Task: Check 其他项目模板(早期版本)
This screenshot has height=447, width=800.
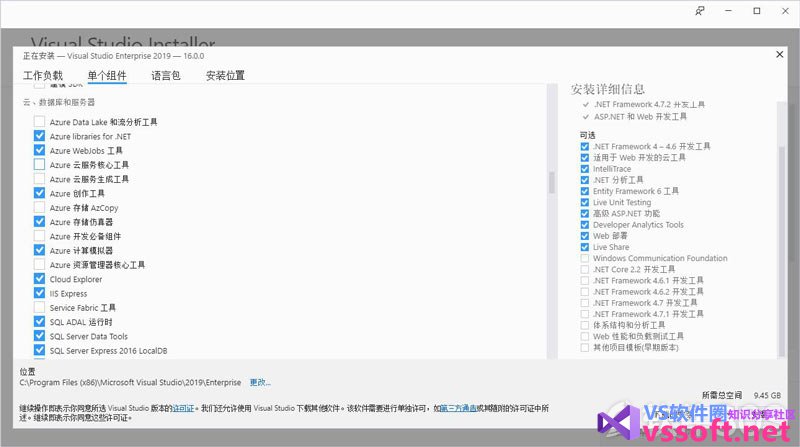Action: [x=585, y=347]
